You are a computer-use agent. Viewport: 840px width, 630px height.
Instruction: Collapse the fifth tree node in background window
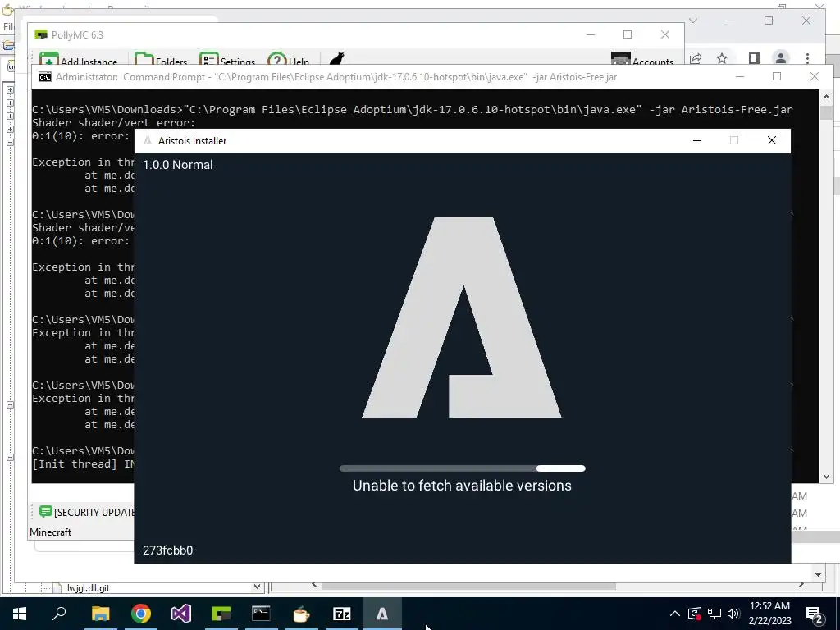[10, 142]
